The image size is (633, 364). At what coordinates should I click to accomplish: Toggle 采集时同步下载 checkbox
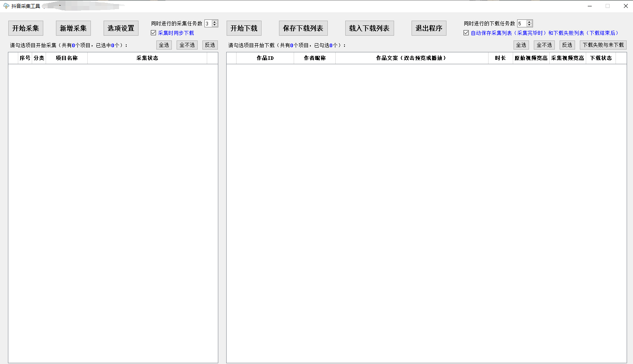(154, 33)
